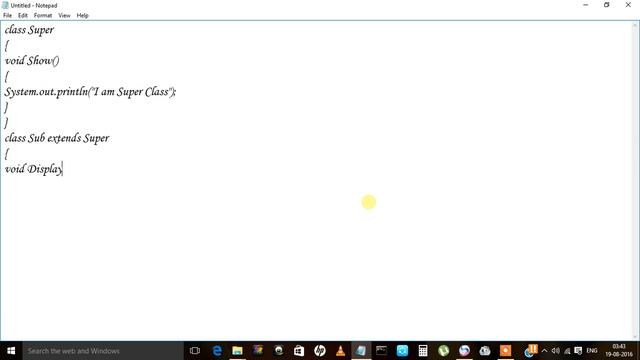Click the "class Sub extends Super" line

(57, 138)
